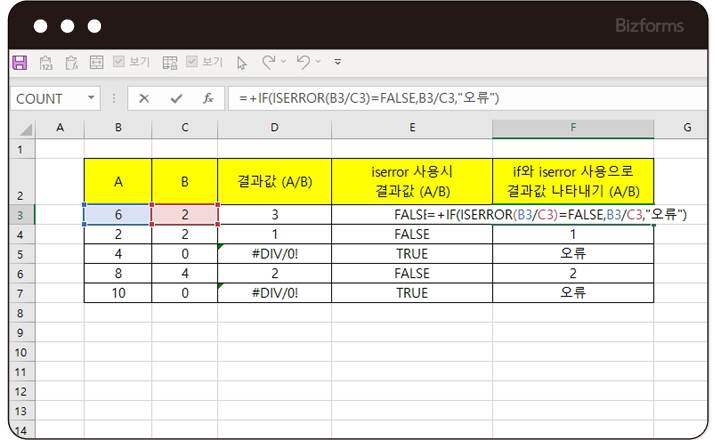Click the Name Box showing COUNT
This screenshot has width=715, height=440.
(x=55, y=98)
